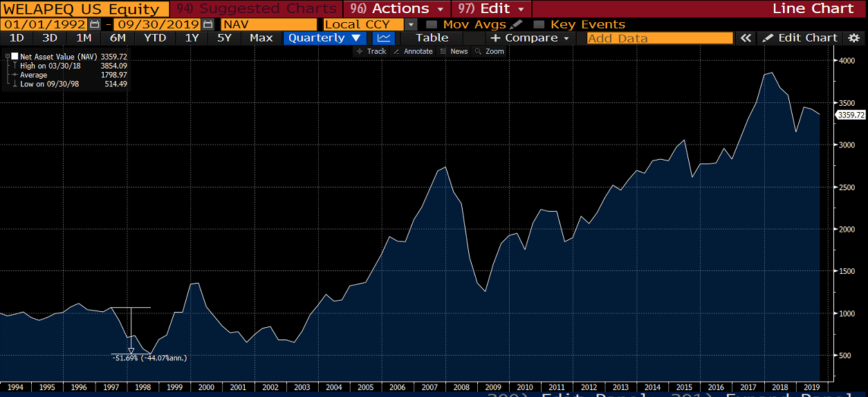
Task: Click the Mov Avgs pencil edit icon
Action: click(516, 24)
